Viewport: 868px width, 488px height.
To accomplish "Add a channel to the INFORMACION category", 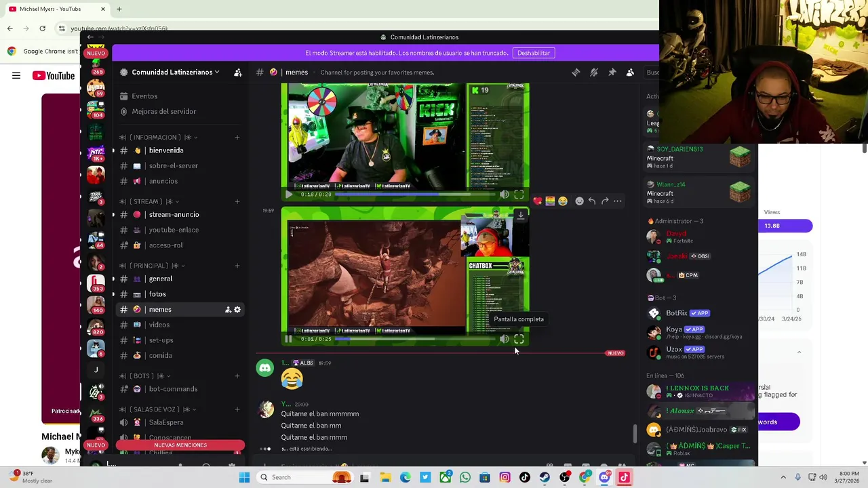I will tap(237, 138).
